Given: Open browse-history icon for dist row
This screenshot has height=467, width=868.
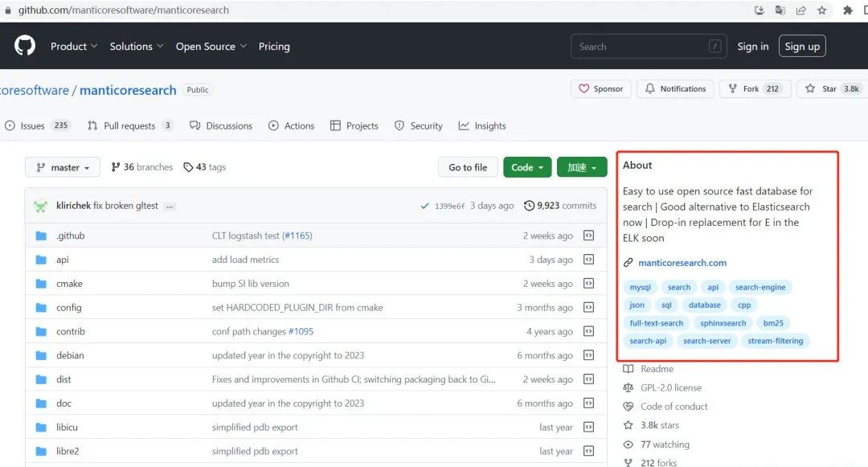Looking at the screenshot, I should click(589, 379).
